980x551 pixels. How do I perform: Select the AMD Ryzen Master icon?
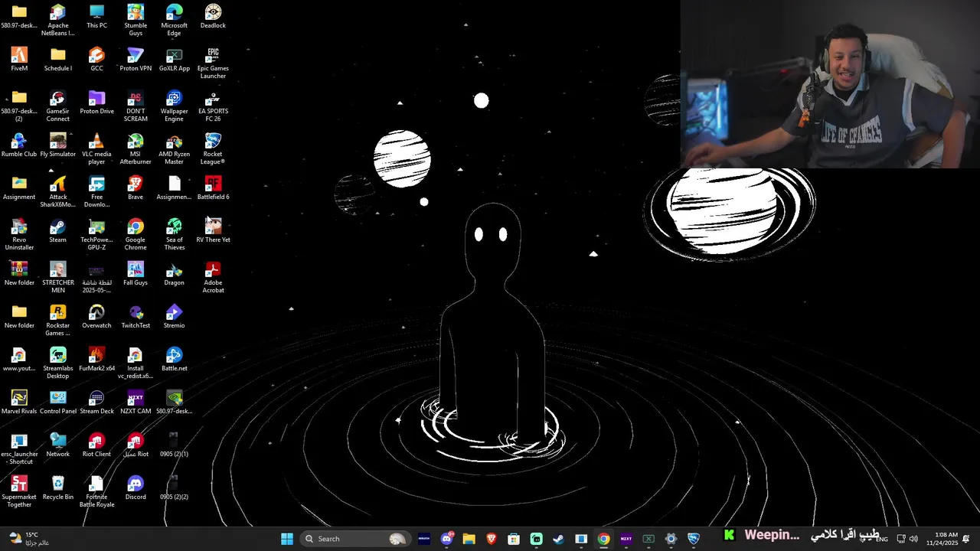pyautogui.click(x=174, y=148)
